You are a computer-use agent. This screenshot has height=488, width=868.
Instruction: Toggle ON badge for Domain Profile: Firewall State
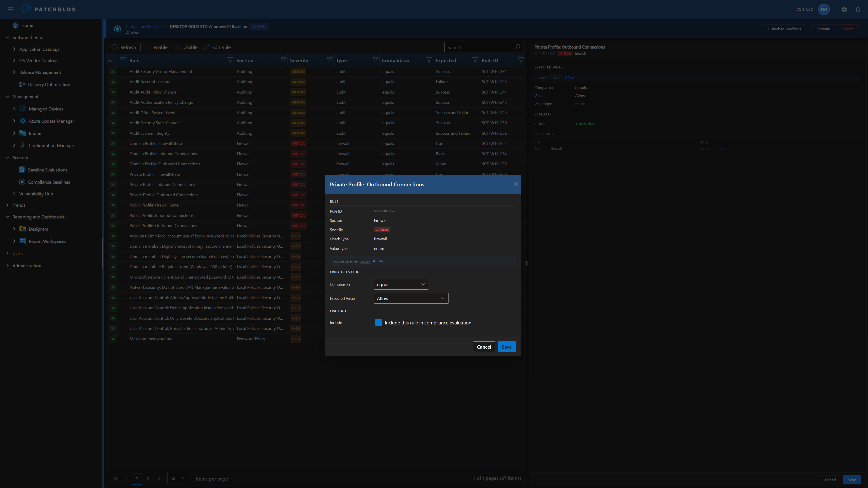113,143
